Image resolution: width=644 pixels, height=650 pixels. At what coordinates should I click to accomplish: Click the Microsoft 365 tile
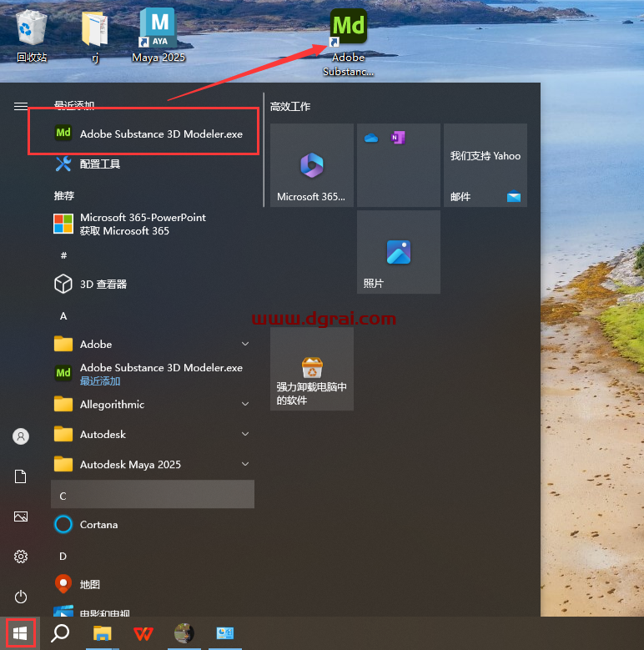312,165
